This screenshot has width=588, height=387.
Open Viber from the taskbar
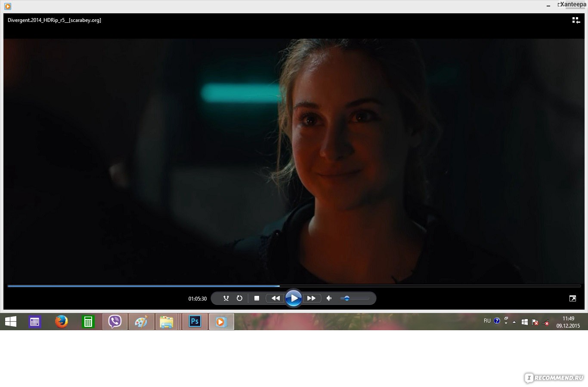[x=115, y=322]
